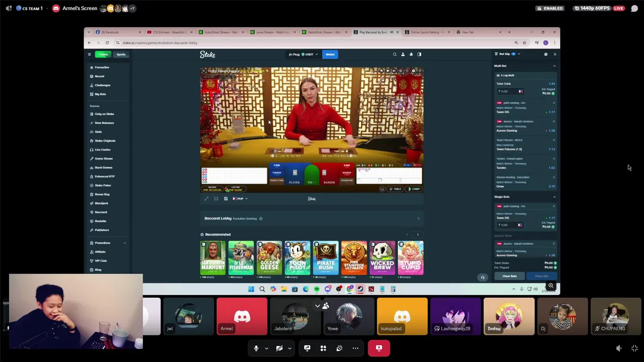Switch to the Casino section

pyautogui.click(x=103, y=54)
